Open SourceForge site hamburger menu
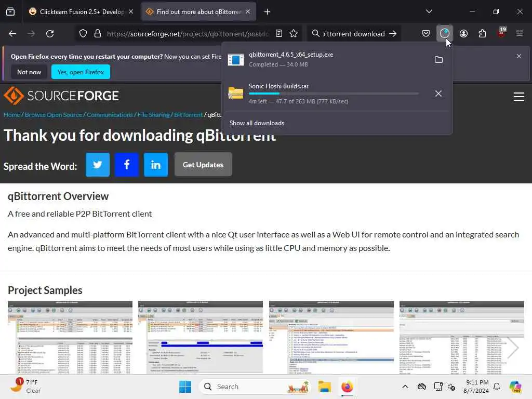Screen dimensions: 532x399 pos(519,97)
